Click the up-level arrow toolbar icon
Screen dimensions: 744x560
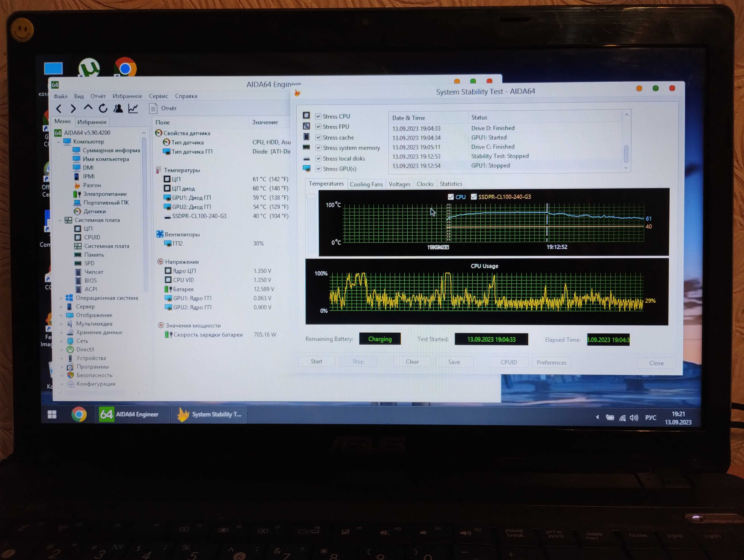pyautogui.click(x=88, y=108)
